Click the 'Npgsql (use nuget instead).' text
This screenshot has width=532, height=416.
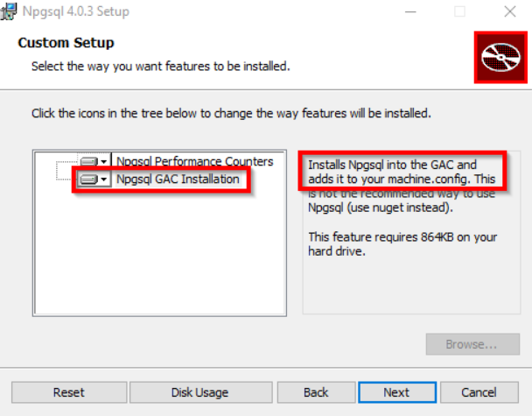(381, 208)
